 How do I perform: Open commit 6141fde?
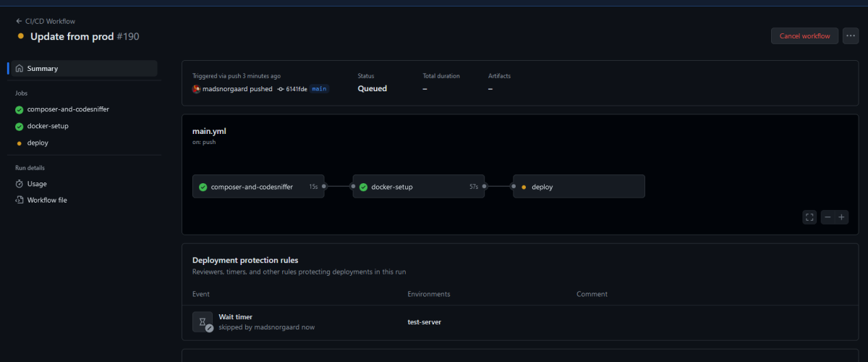pos(297,89)
